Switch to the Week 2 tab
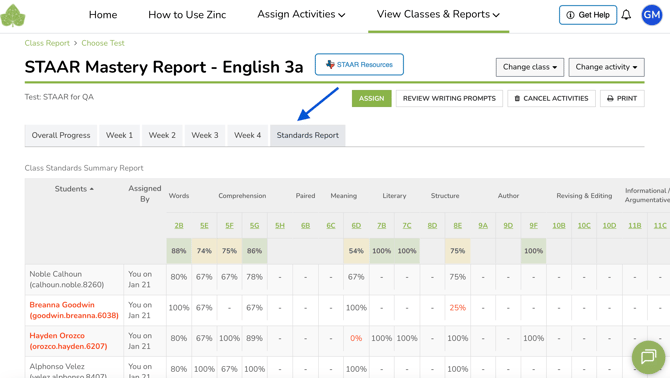Screen dimensions: 670x378 [162, 135]
